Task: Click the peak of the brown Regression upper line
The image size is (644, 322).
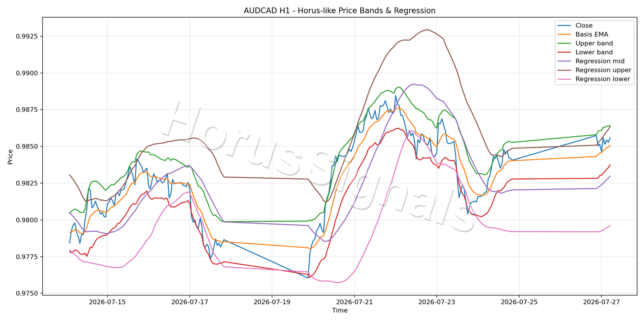Action: coord(427,30)
